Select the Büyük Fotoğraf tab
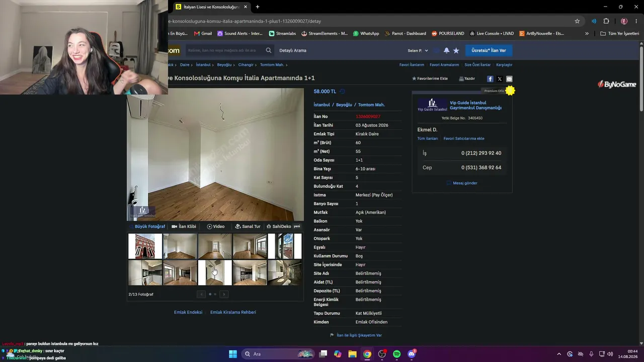The image size is (644, 362). coord(147,226)
